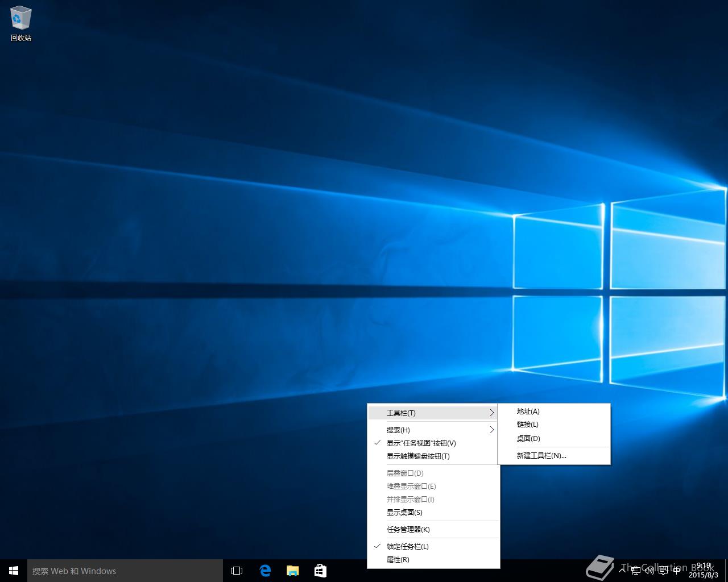Open the clock showing 9:19
The width and height of the screenshot is (728, 582).
click(x=704, y=571)
